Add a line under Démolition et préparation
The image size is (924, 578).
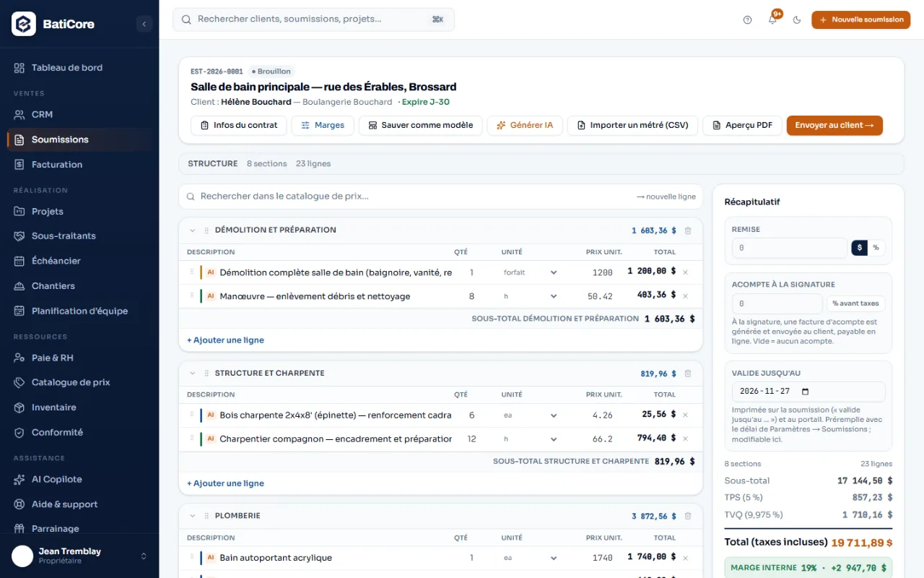225,340
